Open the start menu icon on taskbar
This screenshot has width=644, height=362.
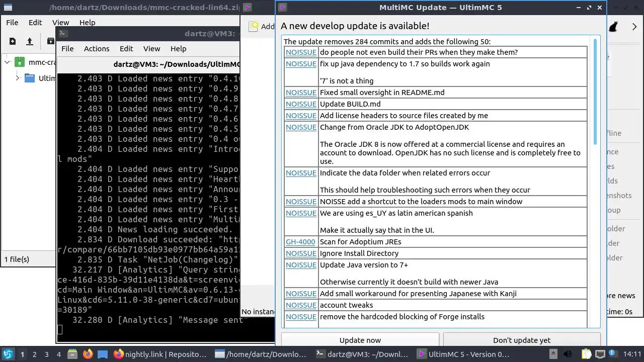9,354
